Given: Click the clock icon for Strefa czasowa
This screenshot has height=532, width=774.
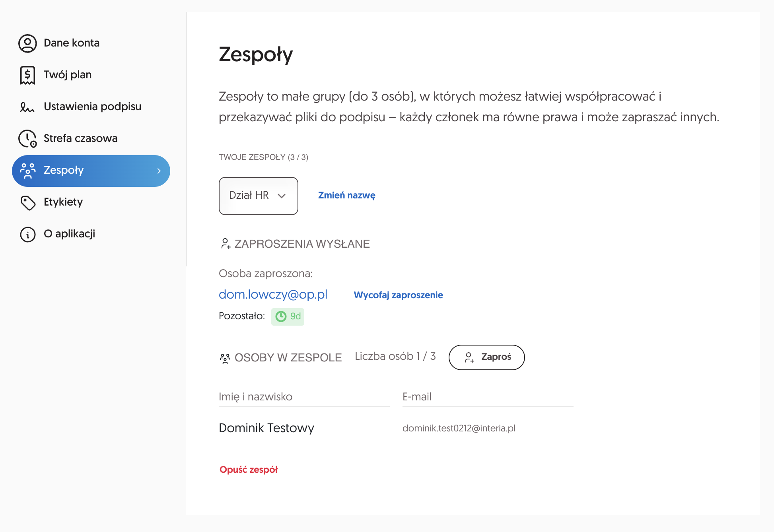Looking at the screenshot, I should tap(27, 139).
